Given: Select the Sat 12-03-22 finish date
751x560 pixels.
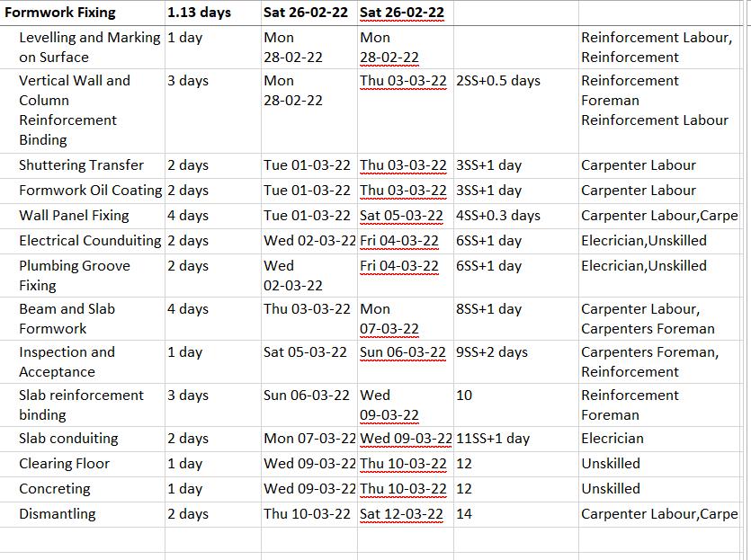Looking at the screenshot, I should click(401, 514).
